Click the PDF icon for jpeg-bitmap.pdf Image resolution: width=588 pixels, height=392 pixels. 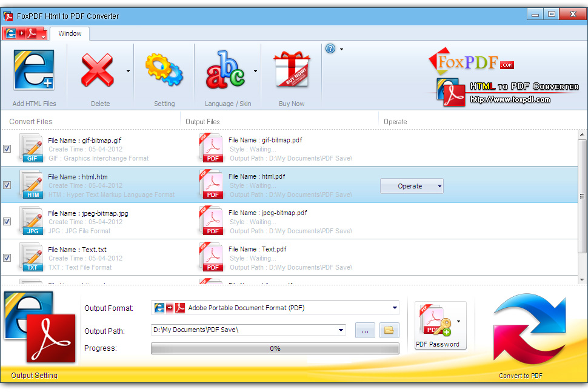click(211, 221)
